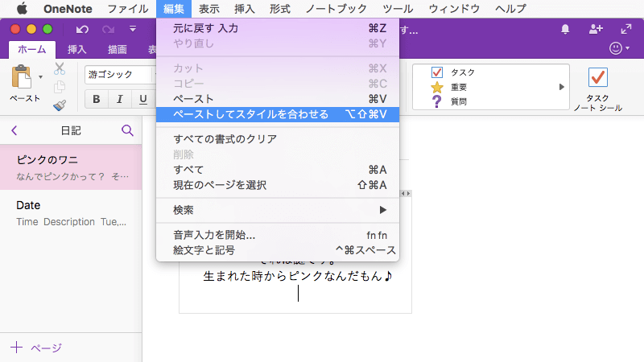Apply the タスク checkbox tag
Image resolution: width=644 pixels, height=362 pixels.
(x=453, y=72)
